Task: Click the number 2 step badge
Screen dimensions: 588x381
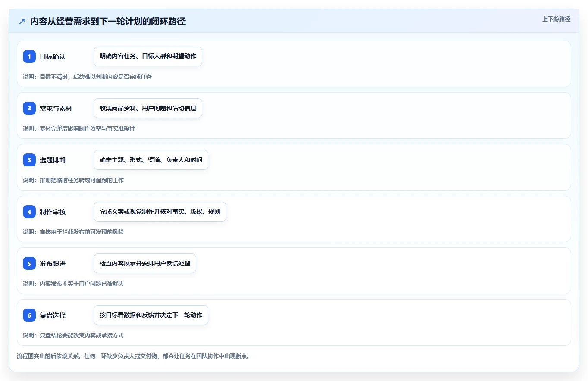Action: (29, 108)
